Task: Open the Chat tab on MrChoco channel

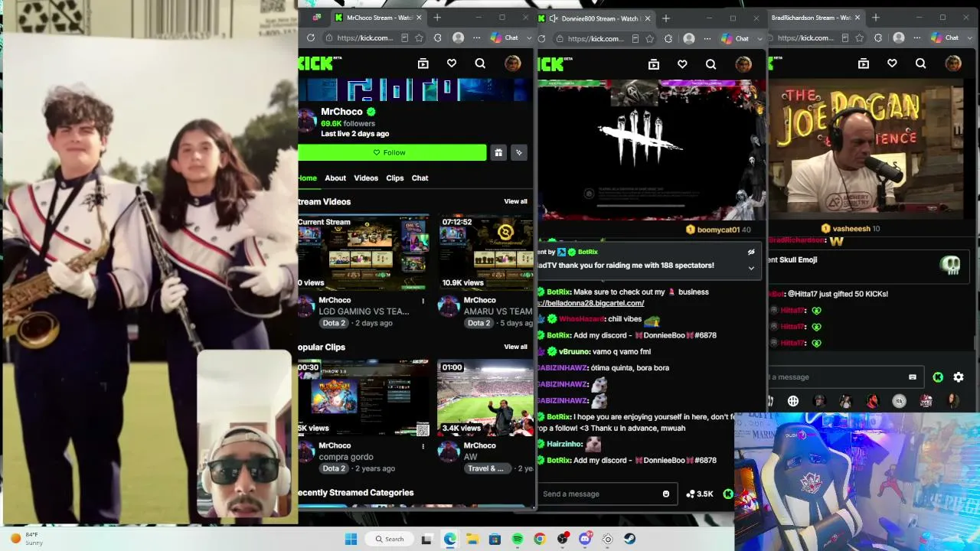Action: 420,178
